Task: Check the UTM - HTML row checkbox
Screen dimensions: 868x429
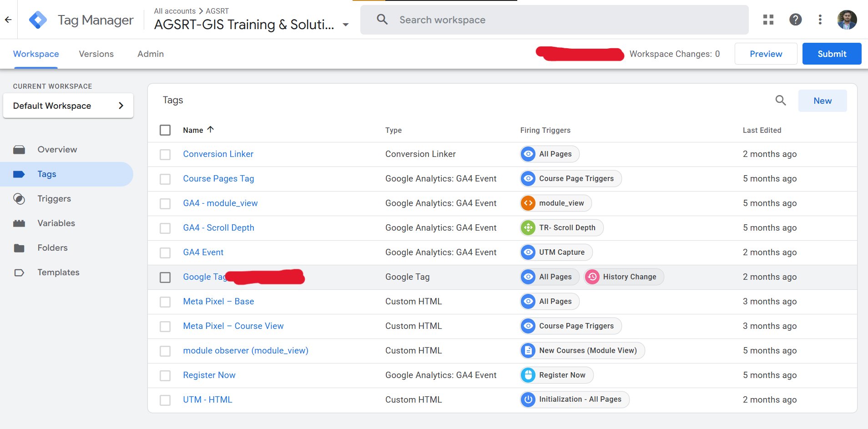Action: pos(165,400)
